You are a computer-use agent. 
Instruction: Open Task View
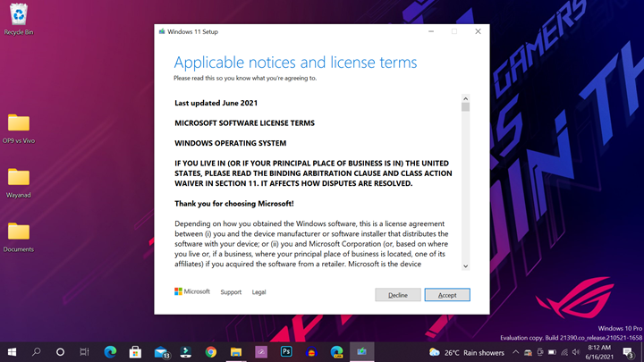click(84, 352)
